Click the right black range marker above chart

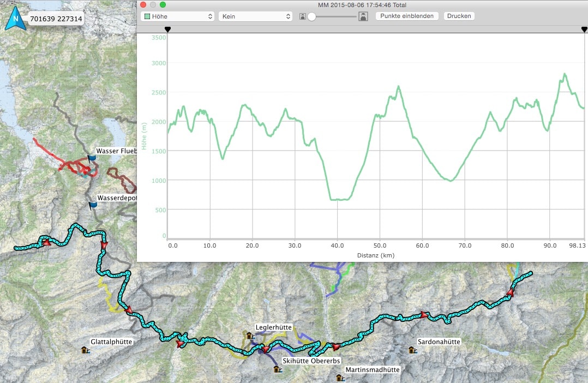(584, 29)
